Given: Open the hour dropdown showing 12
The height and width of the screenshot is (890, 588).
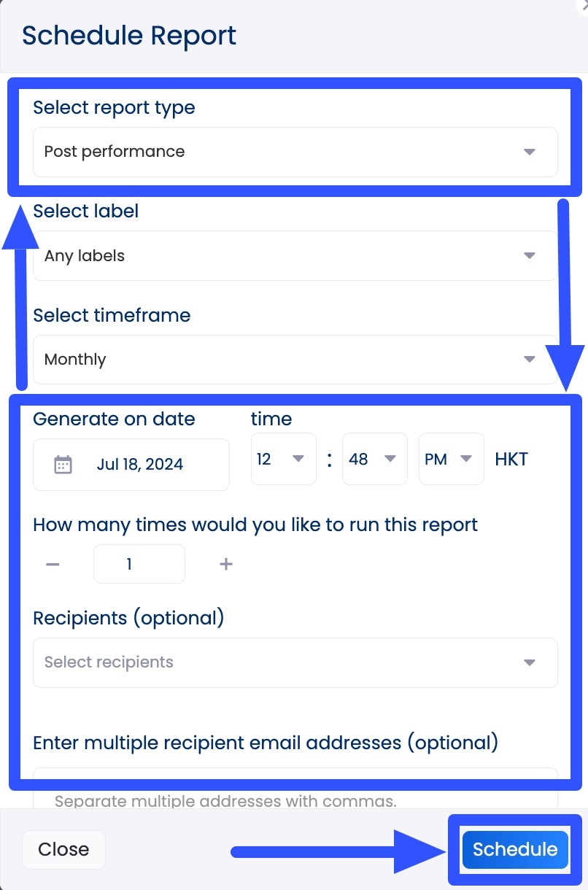Looking at the screenshot, I should (x=283, y=459).
